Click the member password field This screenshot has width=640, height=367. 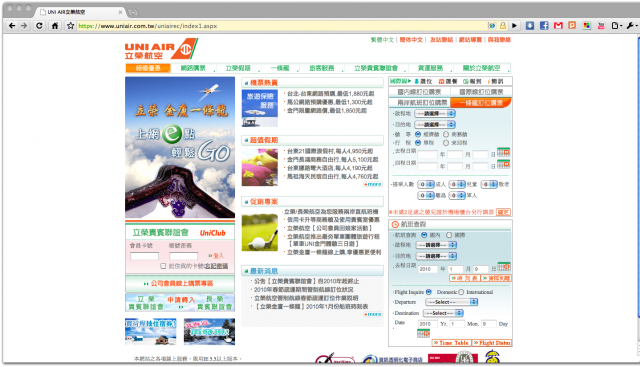pos(184,256)
